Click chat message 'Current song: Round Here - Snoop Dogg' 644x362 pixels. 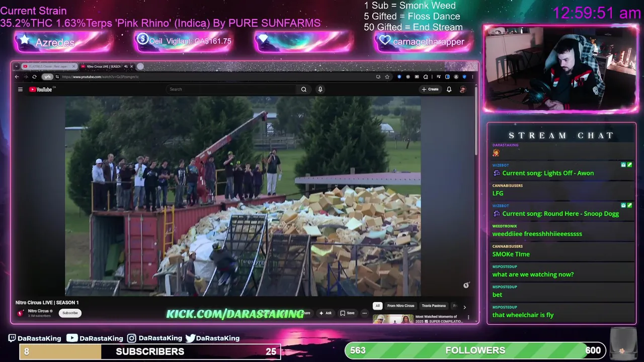click(x=560, y=214)
